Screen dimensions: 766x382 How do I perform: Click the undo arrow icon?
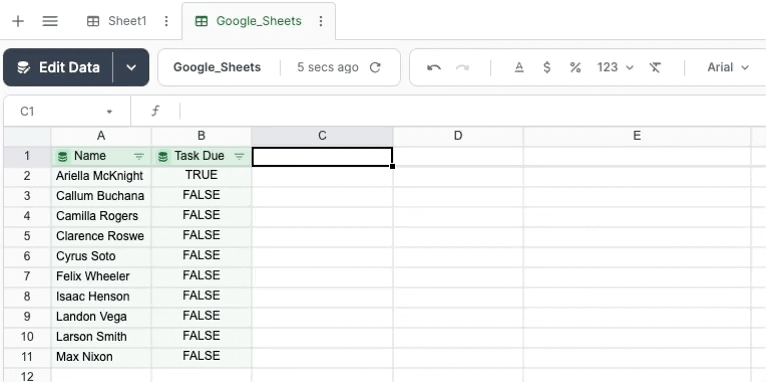click(434, 67)
